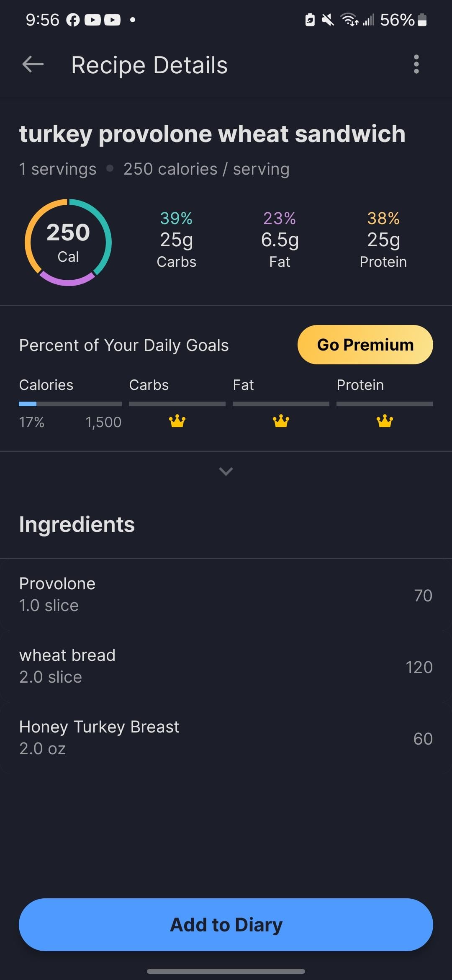The height and width of the screenshot is (980, 452).
Task: Expand the daily goals chevron
Action: click(226, 472)
